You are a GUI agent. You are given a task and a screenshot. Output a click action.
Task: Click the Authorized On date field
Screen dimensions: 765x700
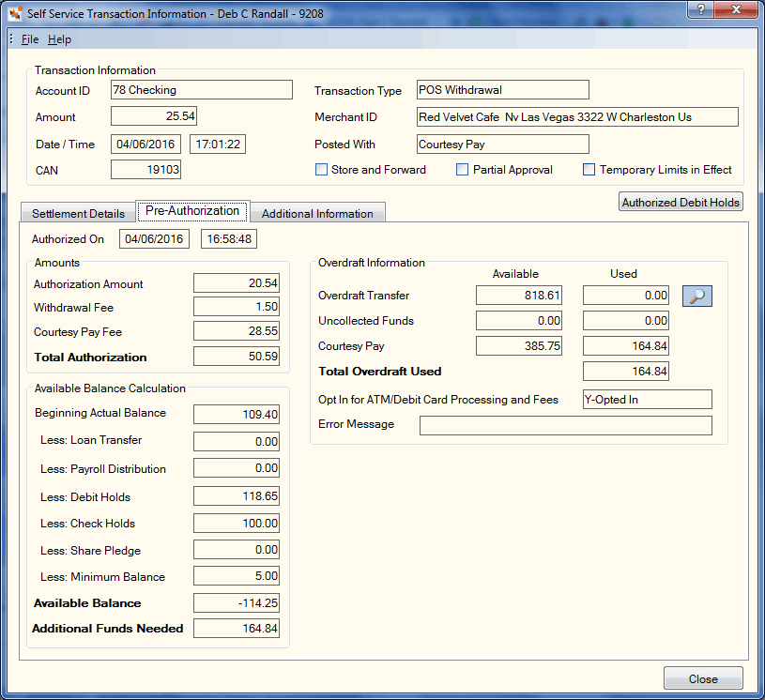[x=154, y=239]
